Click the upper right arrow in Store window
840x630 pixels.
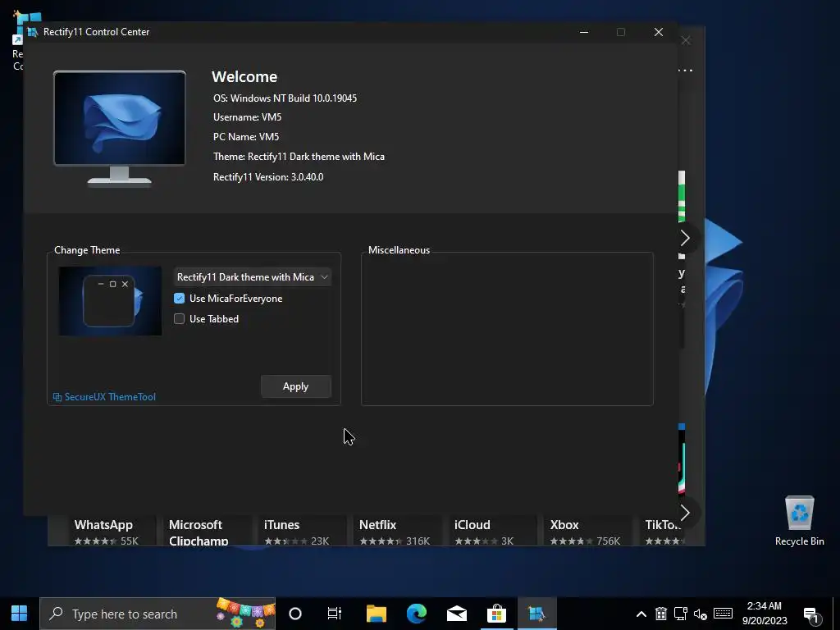point(685,239)
